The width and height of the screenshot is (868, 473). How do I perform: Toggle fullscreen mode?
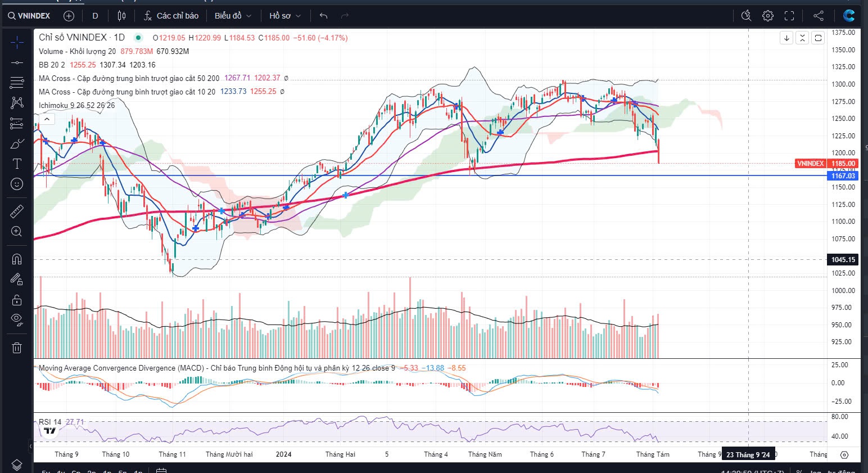click(x=789, y=16)
